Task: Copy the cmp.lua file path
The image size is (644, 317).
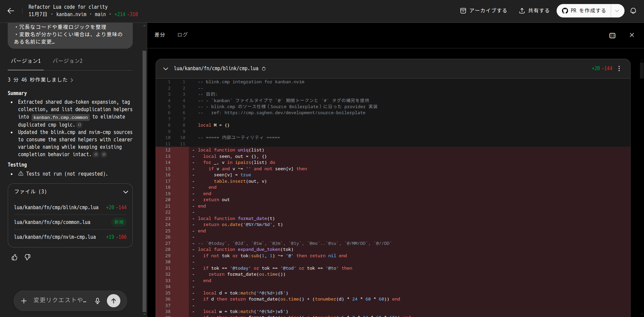Action: point(264,69)
